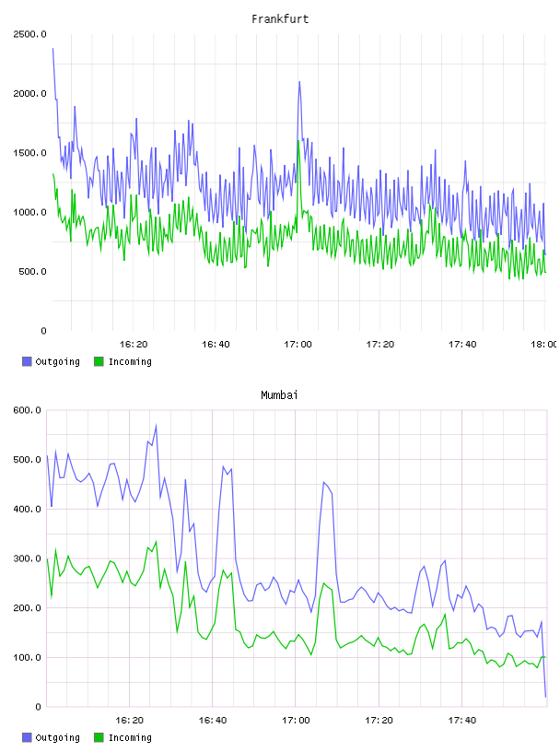This screenshot has width=560, height=752.
Task: Click the 2500.0 axis label on Frankfurt chart
Action: (x=29, y=34)
